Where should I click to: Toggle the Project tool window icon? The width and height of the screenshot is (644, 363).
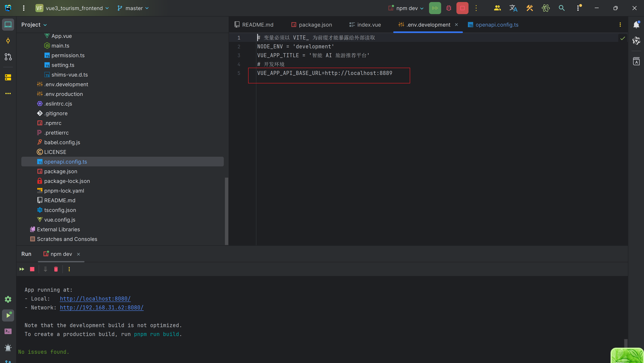coord(8,25)
